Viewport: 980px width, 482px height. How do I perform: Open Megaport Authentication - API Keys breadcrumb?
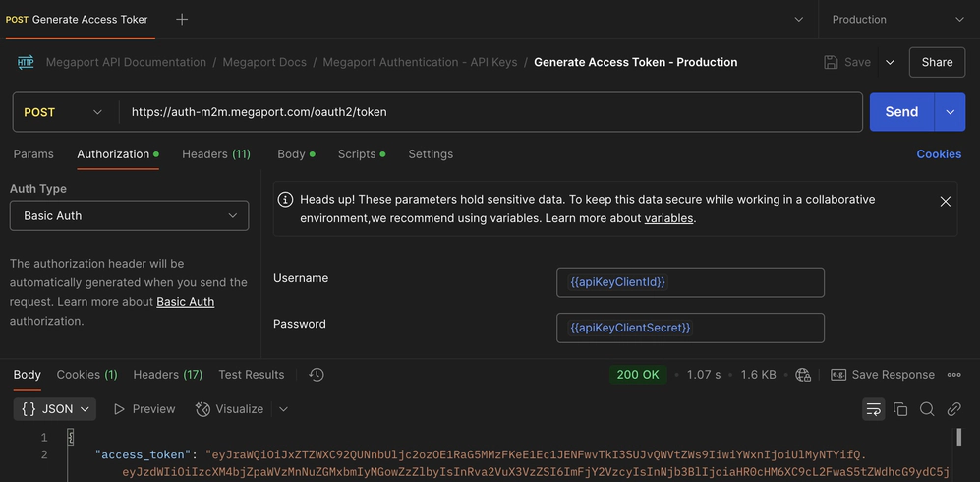pyautogui.click(x=420, y=63)
